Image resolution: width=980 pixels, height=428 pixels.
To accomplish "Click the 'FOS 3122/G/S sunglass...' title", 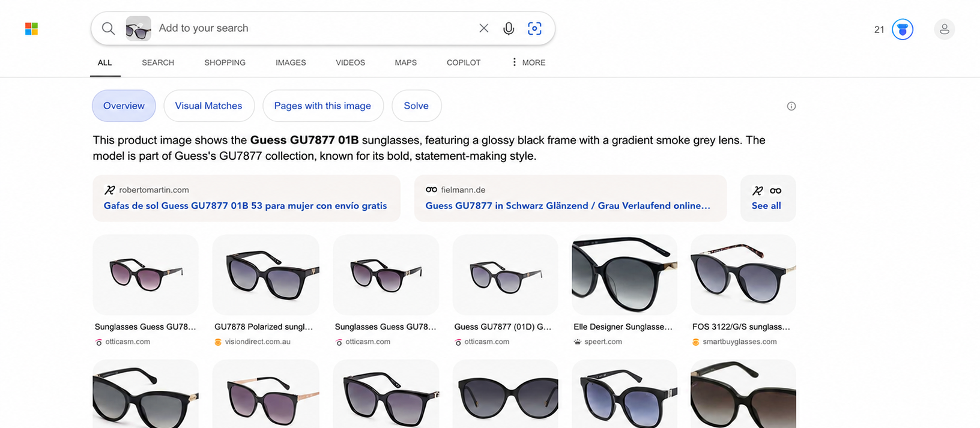I will (741, 327).
